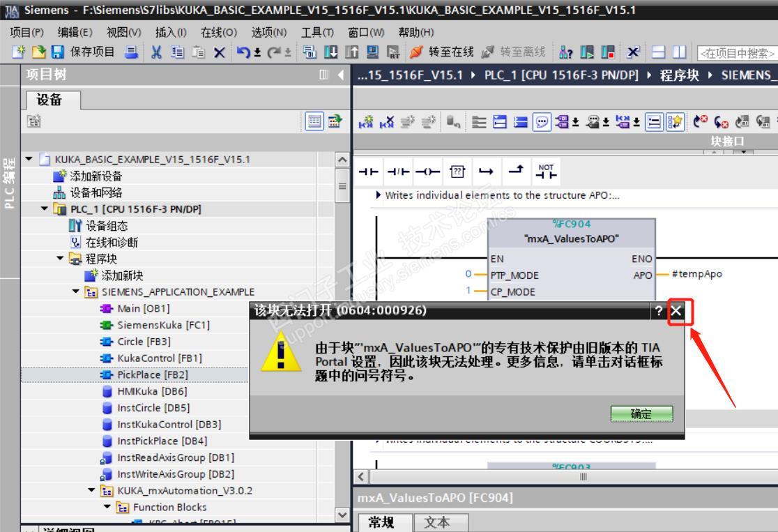Open the operand display mode dropdown arrow
This screenshot has width=778, height=532.
(576, 122)
